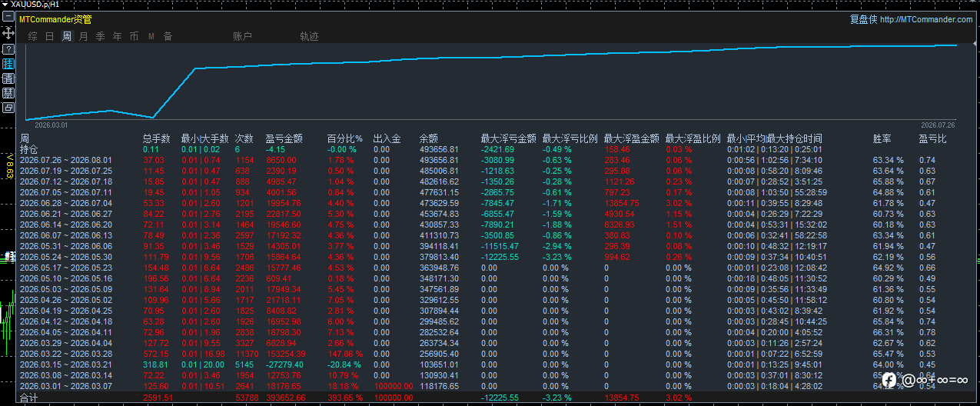Switch to the 综 summary tab

coord(32,36)
